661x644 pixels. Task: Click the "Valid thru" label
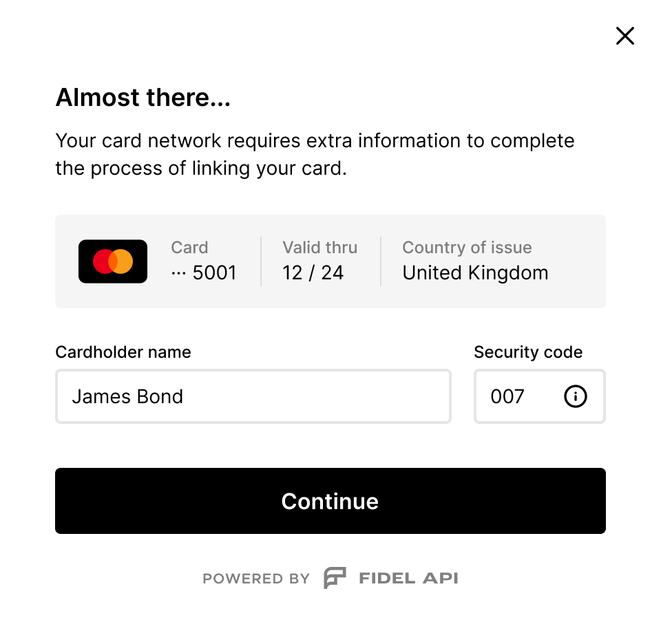pos(319,248)
